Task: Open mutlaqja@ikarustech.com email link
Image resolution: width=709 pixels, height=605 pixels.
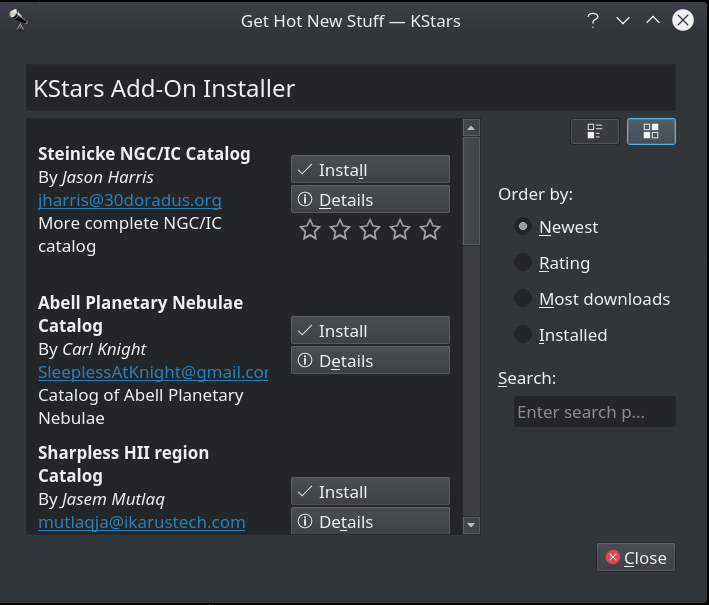Action: point(142,522)
